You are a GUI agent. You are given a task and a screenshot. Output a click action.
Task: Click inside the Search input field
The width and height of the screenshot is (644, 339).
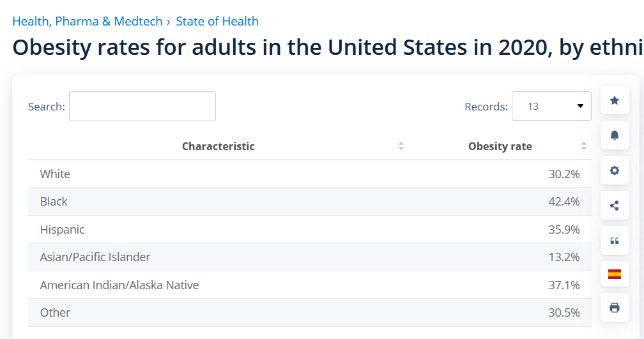(142, 106)
